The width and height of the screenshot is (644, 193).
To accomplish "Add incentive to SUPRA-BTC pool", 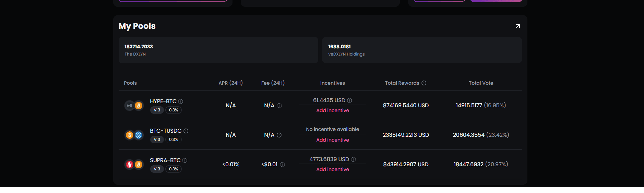I will (332, 169).
